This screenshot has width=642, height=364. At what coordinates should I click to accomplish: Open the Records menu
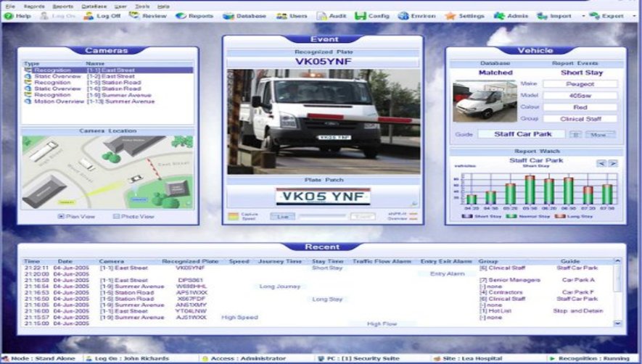(x=33, y=5)
